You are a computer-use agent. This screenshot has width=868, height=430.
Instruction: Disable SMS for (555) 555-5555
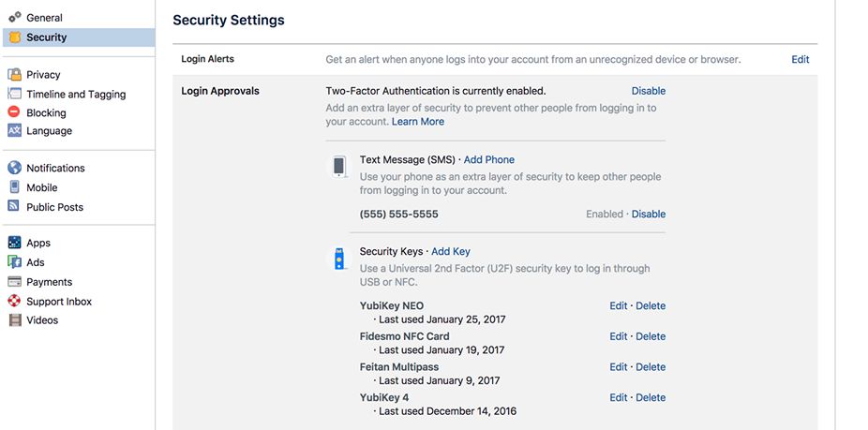click(x=648, y=215)
